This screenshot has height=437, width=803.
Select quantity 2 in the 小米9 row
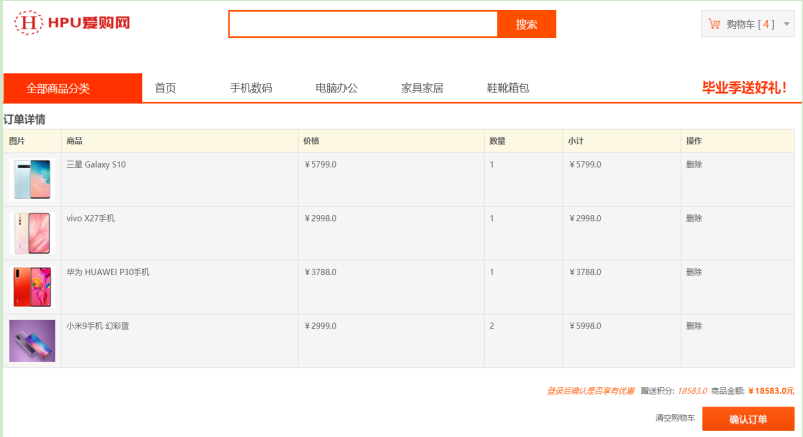click(492, 326)
